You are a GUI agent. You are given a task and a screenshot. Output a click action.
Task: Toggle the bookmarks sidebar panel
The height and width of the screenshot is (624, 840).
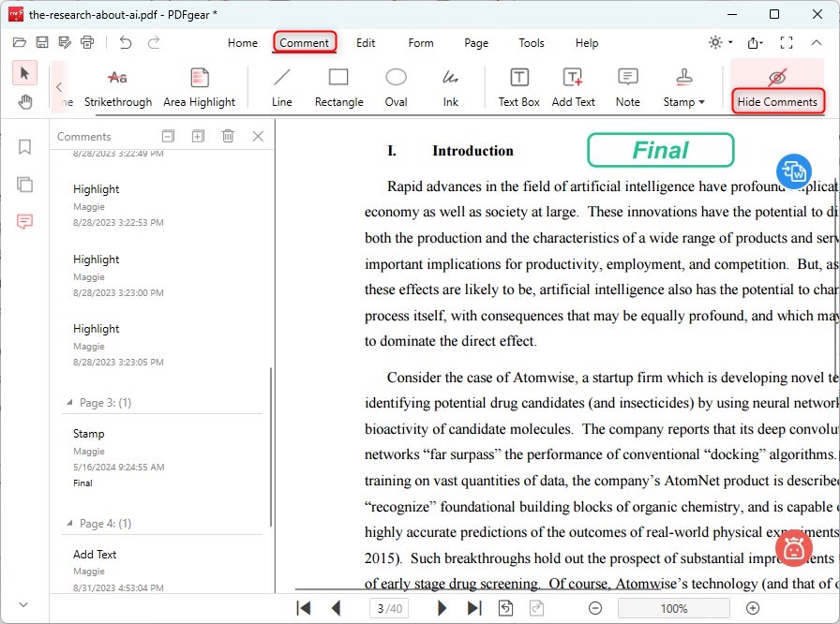25,147
